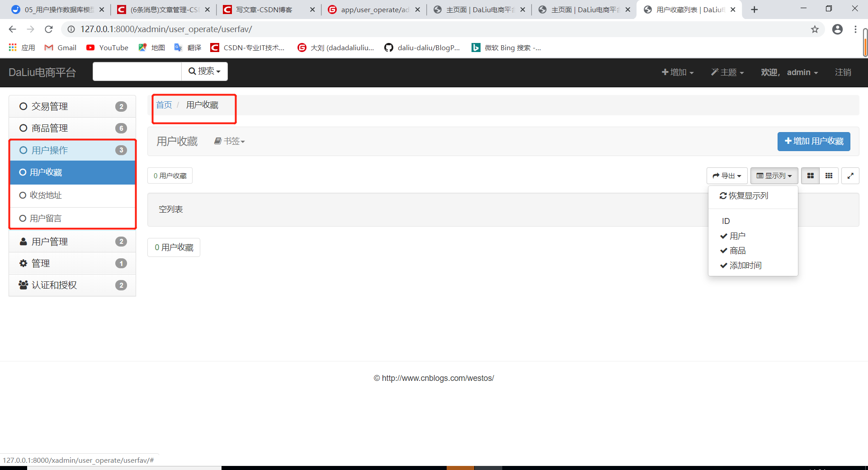Open the Chrome profile avatar
Image resolution: width=868 pixels, height=470 pixels.
point(837,29)
